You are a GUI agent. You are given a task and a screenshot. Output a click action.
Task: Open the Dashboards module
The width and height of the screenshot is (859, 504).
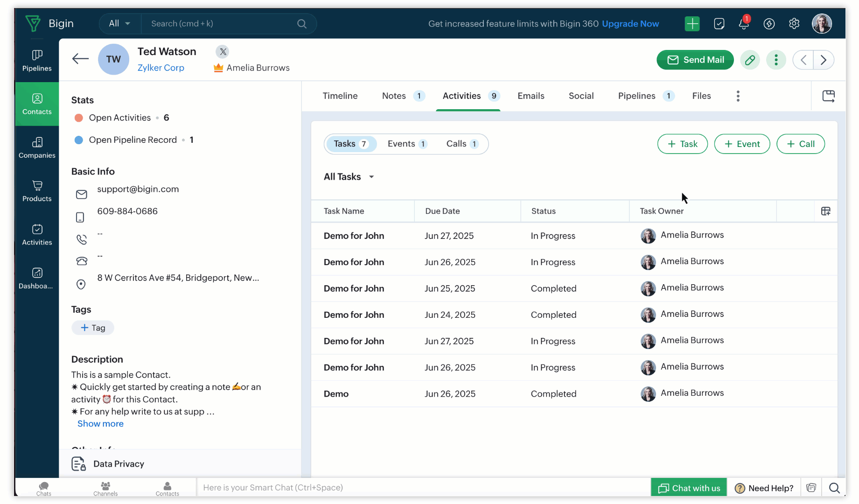click(37, 278)
